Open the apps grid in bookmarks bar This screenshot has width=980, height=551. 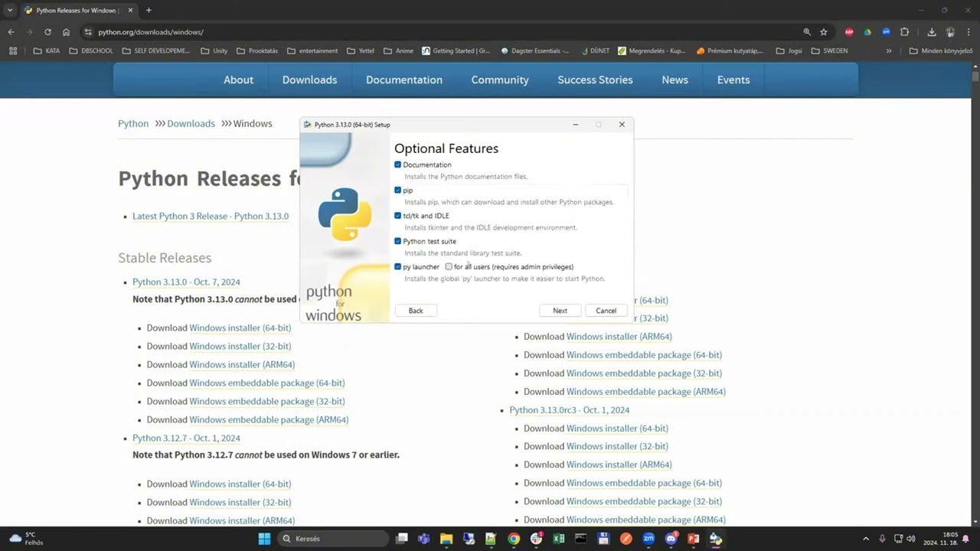click(x=13, y=51)
